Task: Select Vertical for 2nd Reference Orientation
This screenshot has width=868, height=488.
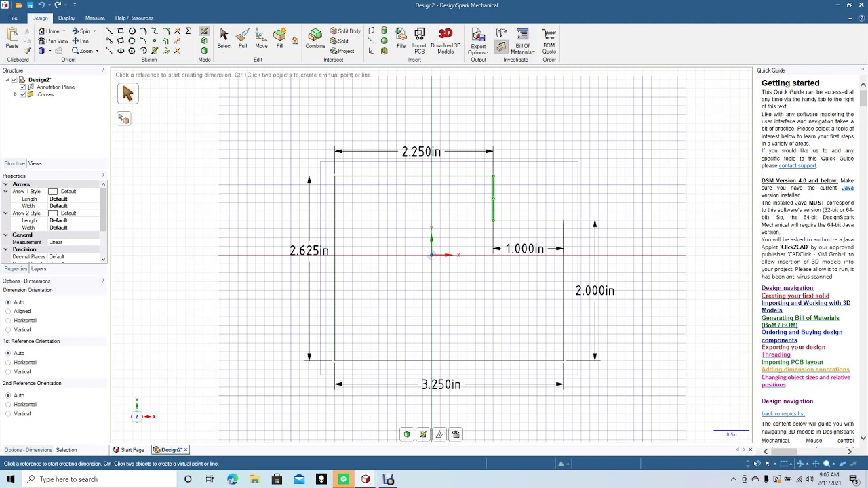Action: tap(8, 414)
